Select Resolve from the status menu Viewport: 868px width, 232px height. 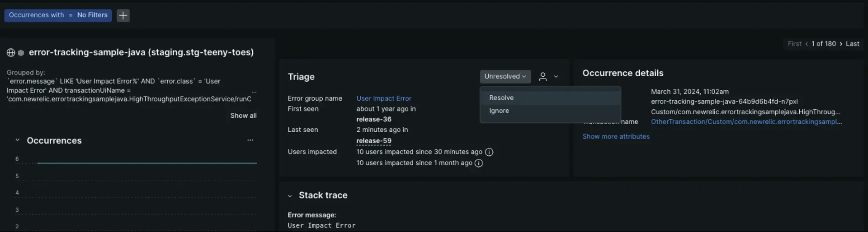[x=550, y=98]
